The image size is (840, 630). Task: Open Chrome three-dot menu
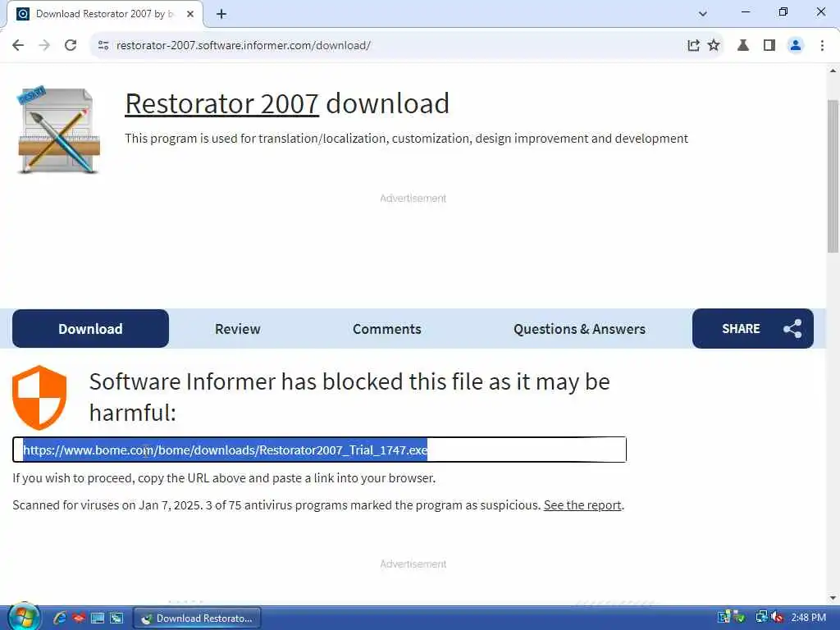tap(822, 46)
